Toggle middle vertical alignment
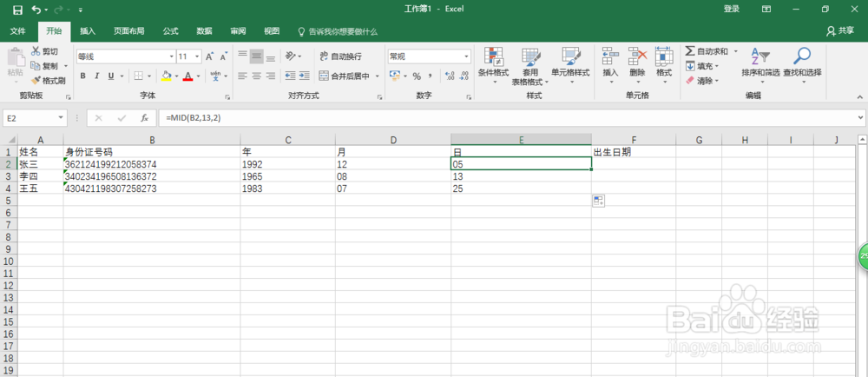 (256, 56)
